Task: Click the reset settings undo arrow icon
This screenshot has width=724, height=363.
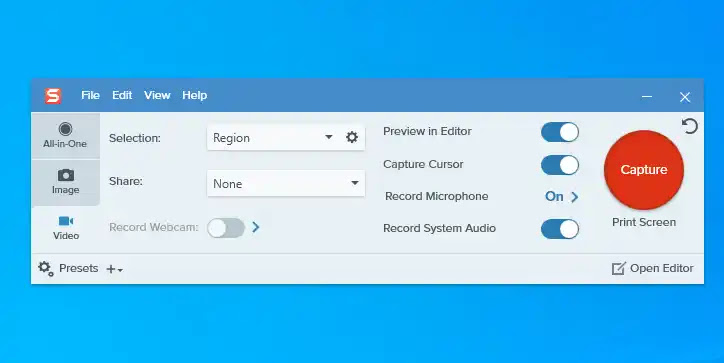Action: click(x=690, y=126)
